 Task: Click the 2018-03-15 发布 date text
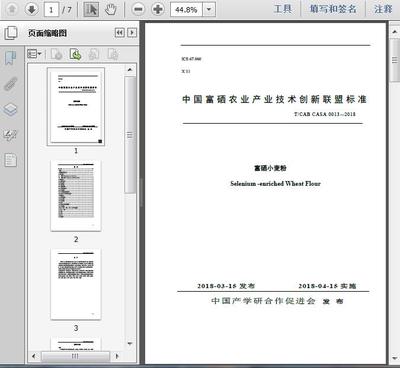click(226, 286)
